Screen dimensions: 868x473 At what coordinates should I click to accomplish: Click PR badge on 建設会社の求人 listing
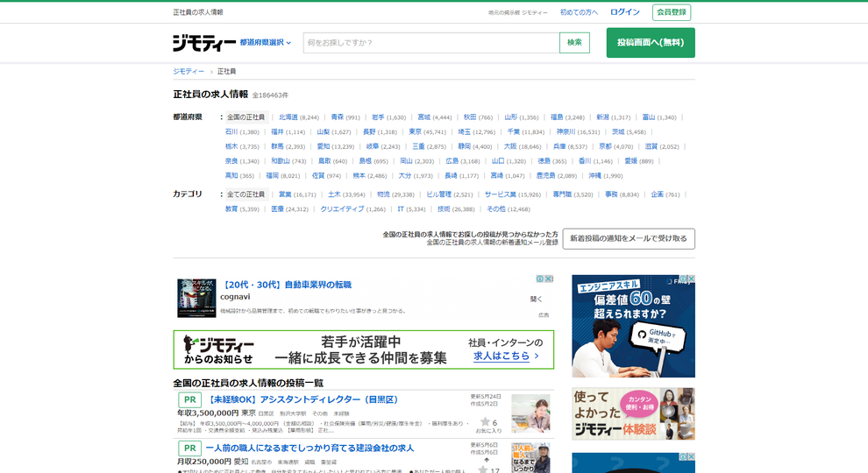pyautogui.click(x=189, y=448)
